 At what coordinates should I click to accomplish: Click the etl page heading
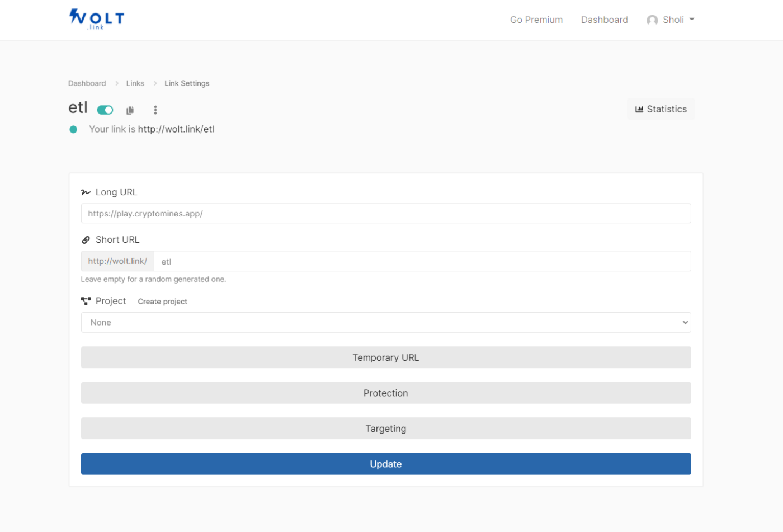point(78,107)
